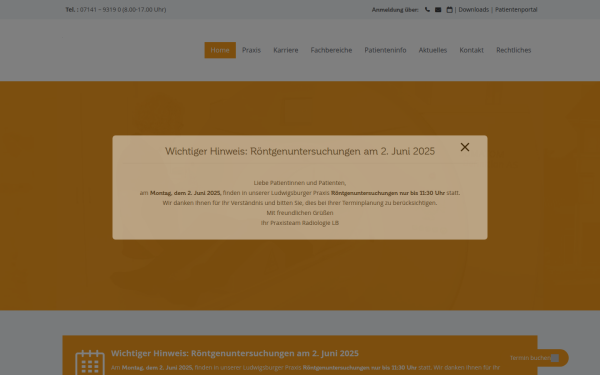Click the large calendar icon in notice banner
Screen dimensions: 600x375
90,362
